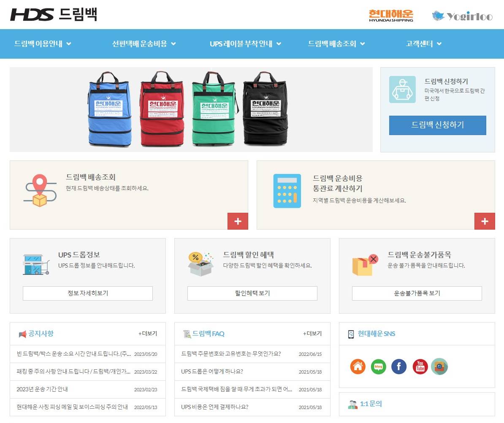This screenshot has width=504, height=423.
Task: Click the UPS 드롭정보 heading
Action: pos(79,255)
